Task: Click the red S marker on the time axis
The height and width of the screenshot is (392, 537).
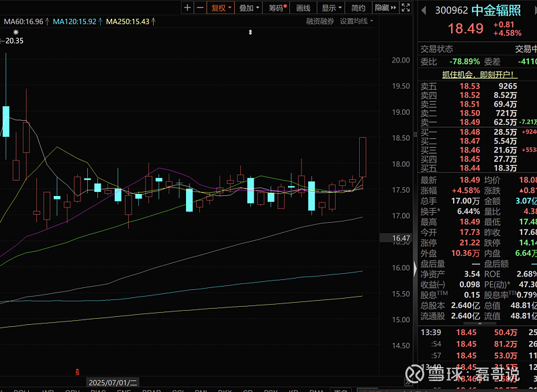Action: 78,372
